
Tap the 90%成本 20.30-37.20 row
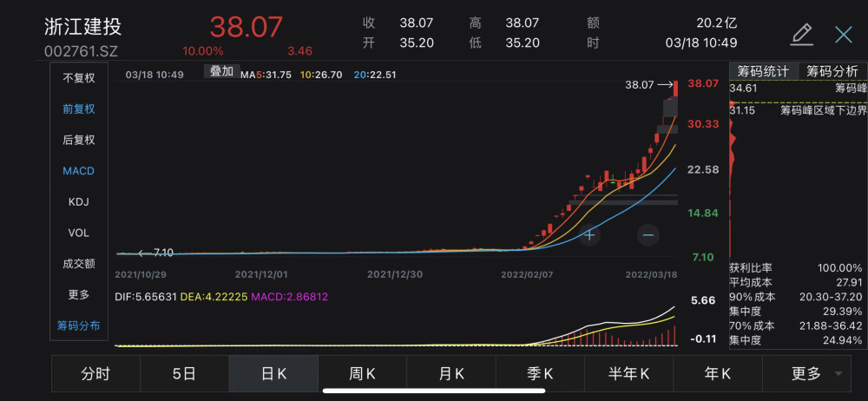tap(796, 297)
